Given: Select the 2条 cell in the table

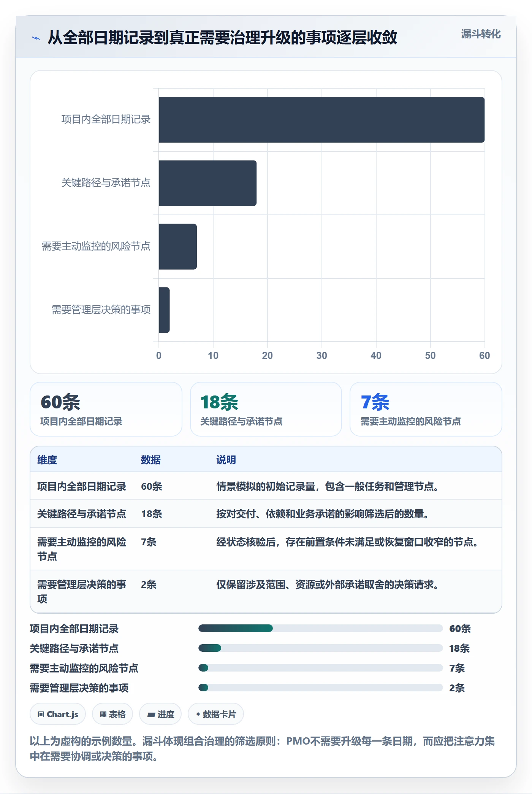Looking at the screenshot, I should tap(149, 584).
